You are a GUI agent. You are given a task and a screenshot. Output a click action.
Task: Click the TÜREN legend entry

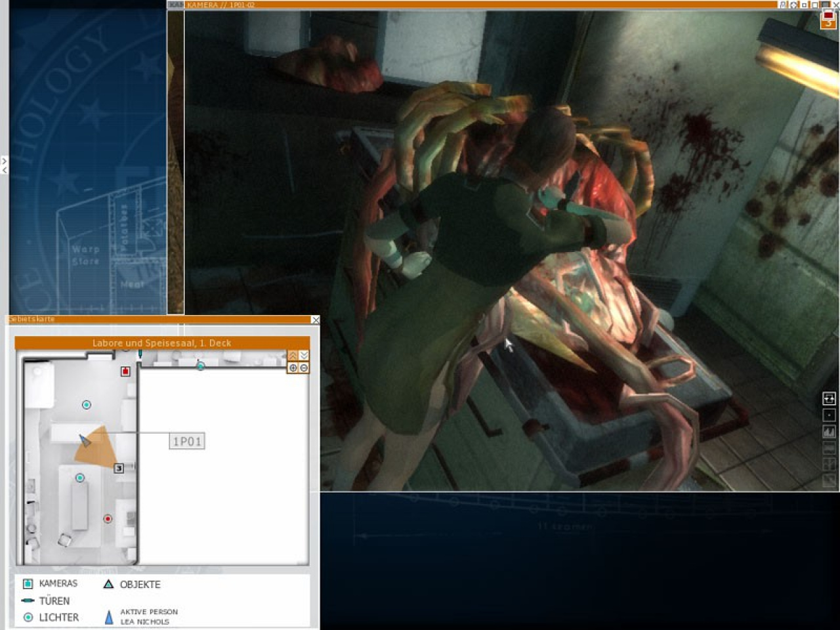[45, 600]
